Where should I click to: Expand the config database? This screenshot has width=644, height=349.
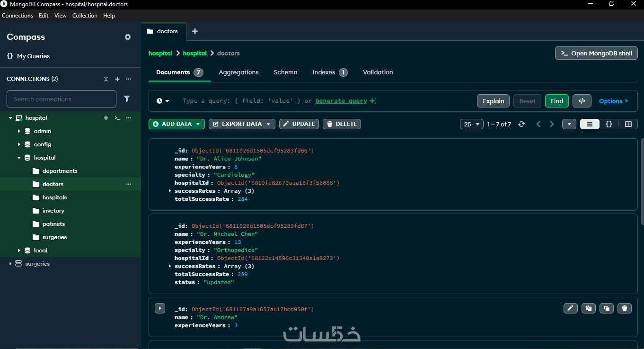[x=19, y=144]
